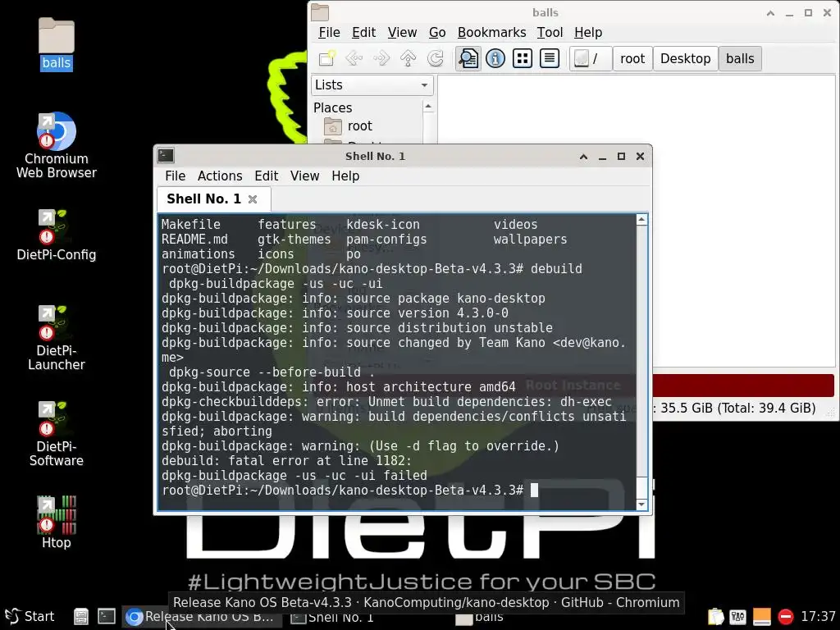
Task: Open Tool menu in file manager
Action: [x=550, y=32]
